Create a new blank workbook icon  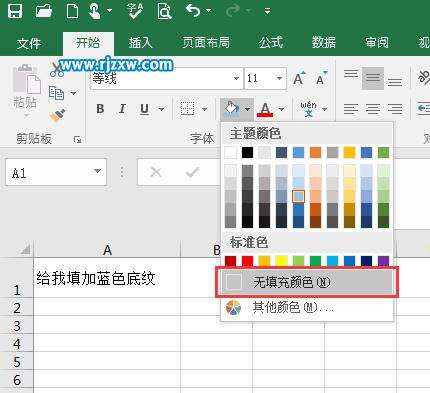(72, 10)
